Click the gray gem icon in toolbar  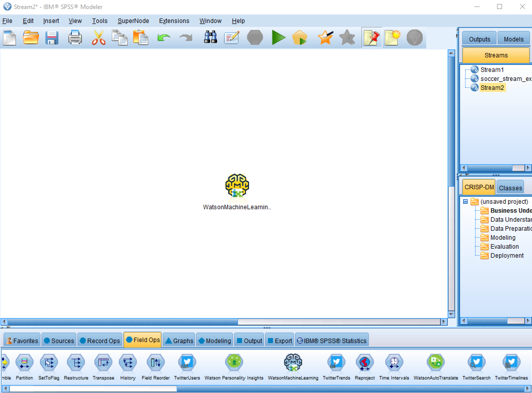tap(414, 38)
